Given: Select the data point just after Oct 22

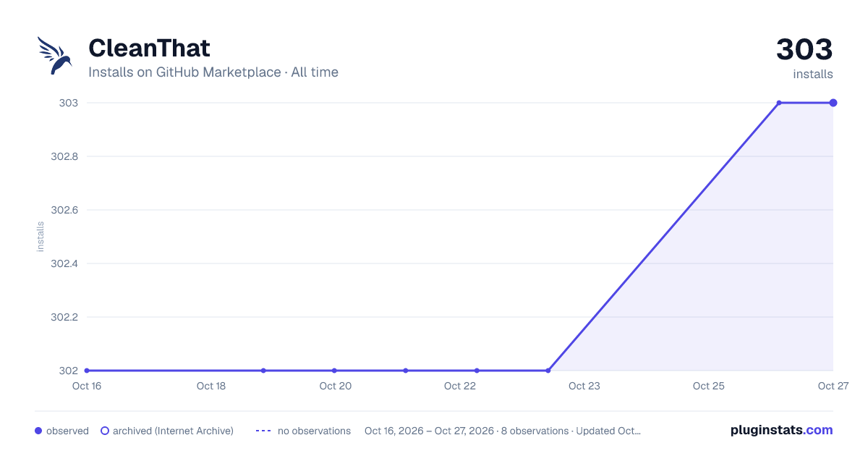Looking at the screenshot, I should tap(477, 371).
